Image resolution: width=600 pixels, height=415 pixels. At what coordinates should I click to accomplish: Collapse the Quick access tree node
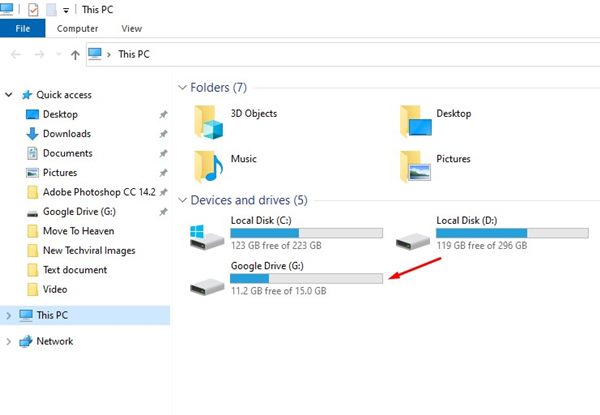[8, 94]
